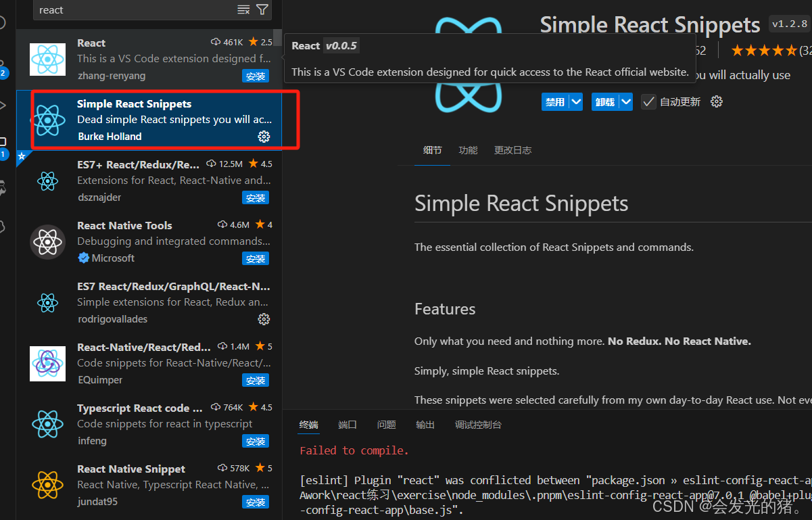Install the React extension by zhang-renyang
Viewport: 812px width, 520px height.
coord(256,76)
